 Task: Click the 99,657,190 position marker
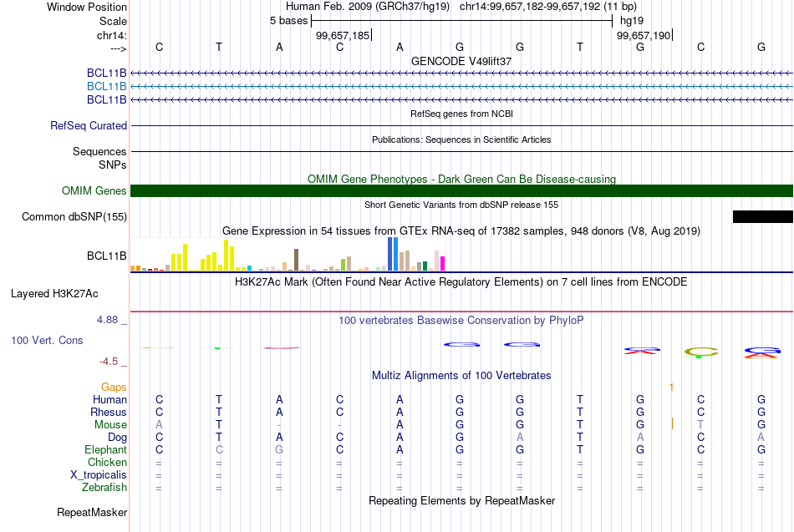coord(644,35)
